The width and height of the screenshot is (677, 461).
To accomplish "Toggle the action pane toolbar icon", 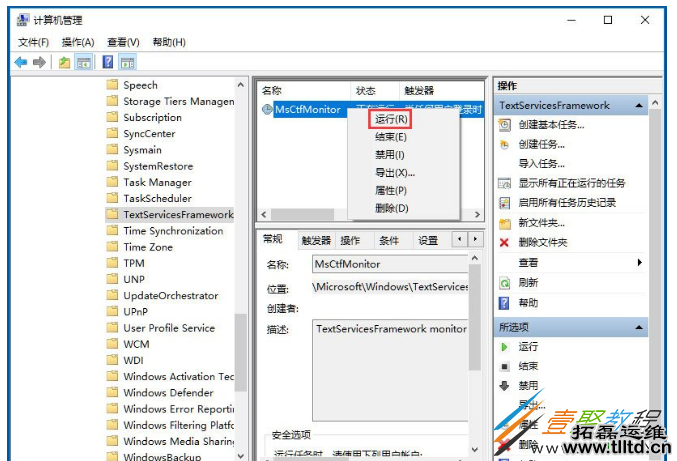I will (x=127, y=63).
